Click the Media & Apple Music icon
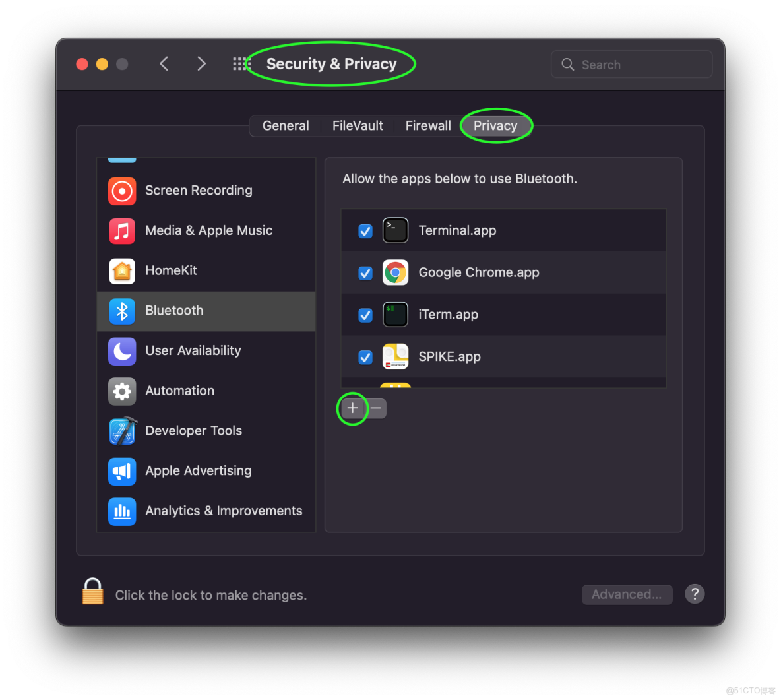This screenshot has width=781, height=700. (x=122, y=231)
